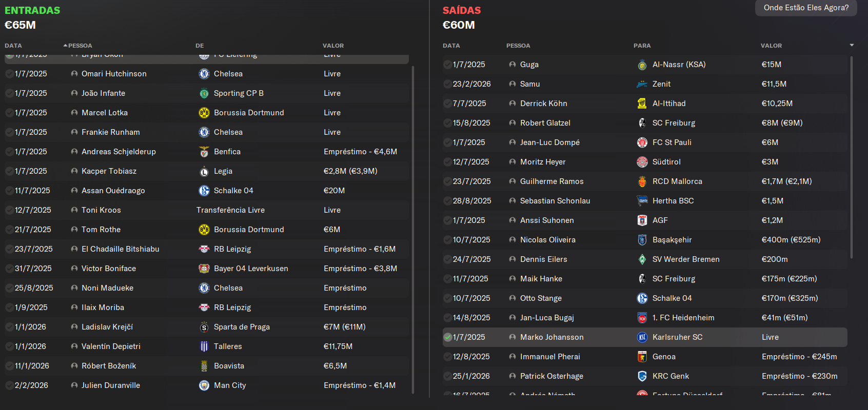Image resolution: width=868 pixels, height=410 pixels.
Task: Click the Al-Ittihad club crest
Action: [x=642, y=104]
